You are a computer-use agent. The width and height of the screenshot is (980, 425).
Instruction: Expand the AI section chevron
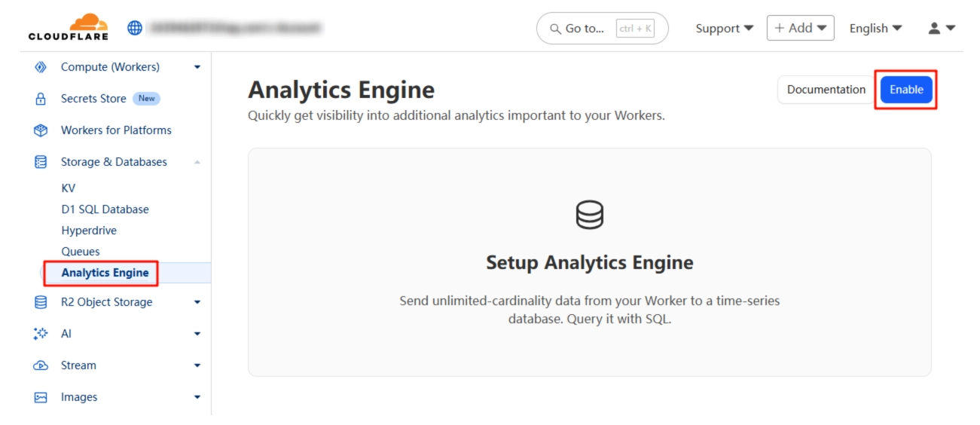click(x=197, y=334)
